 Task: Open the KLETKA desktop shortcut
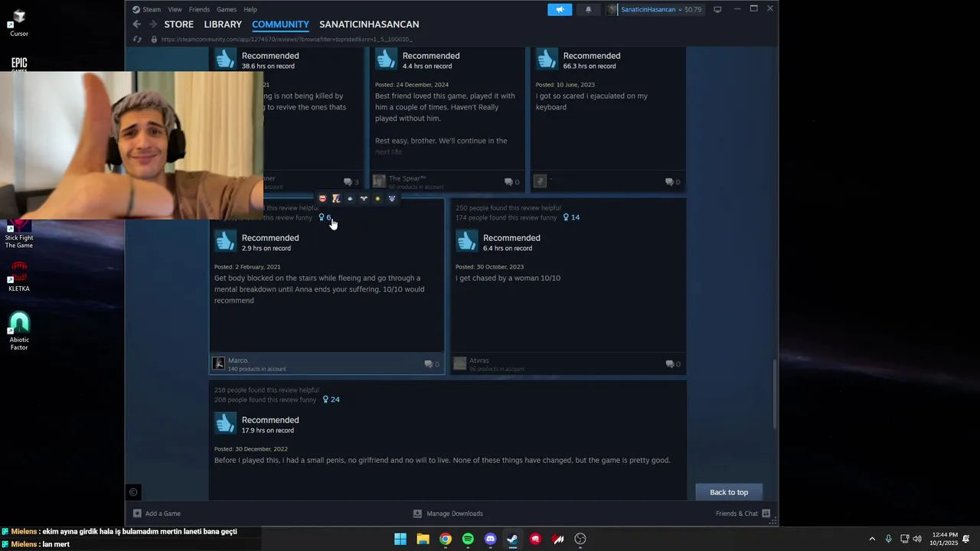pos(19,277)
